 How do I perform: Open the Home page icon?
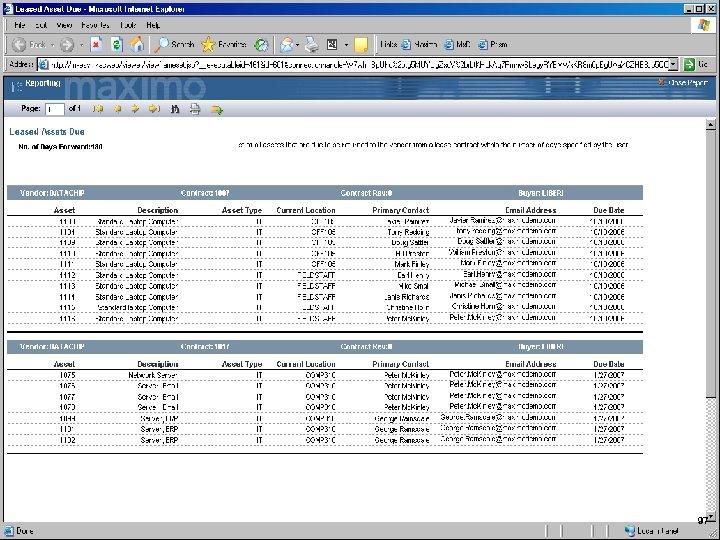pyautogui.click(x=136, y=45)
